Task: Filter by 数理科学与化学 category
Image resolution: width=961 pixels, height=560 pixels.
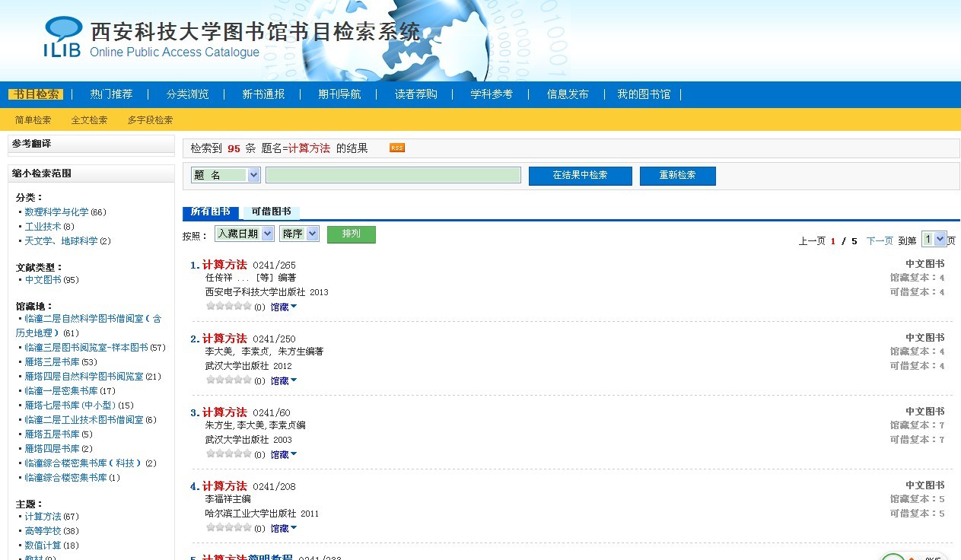Action: coord(56,212)
